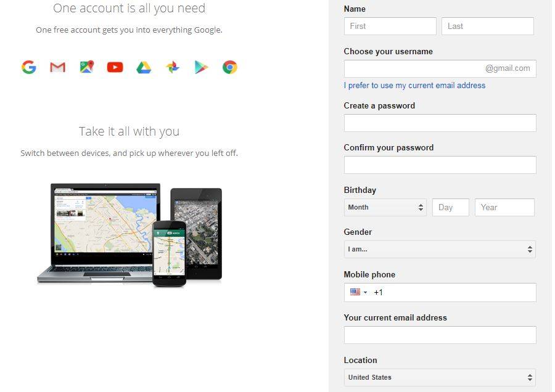Open the Birthday Month dropdown
The width and height of the screenshot is (555, 392).
385,207
